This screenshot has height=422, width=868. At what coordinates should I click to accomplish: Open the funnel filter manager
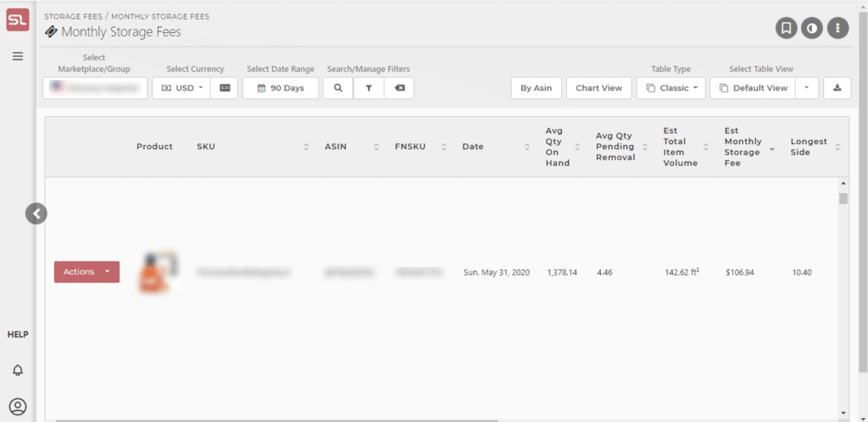pyautogui.click(x=369, y=88)
